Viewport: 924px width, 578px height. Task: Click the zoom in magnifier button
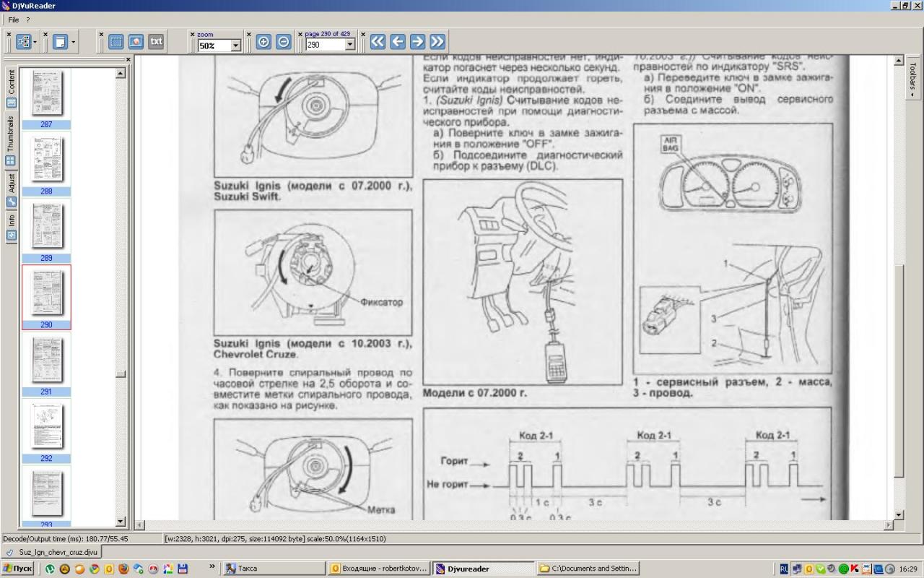tap(263, 42)
